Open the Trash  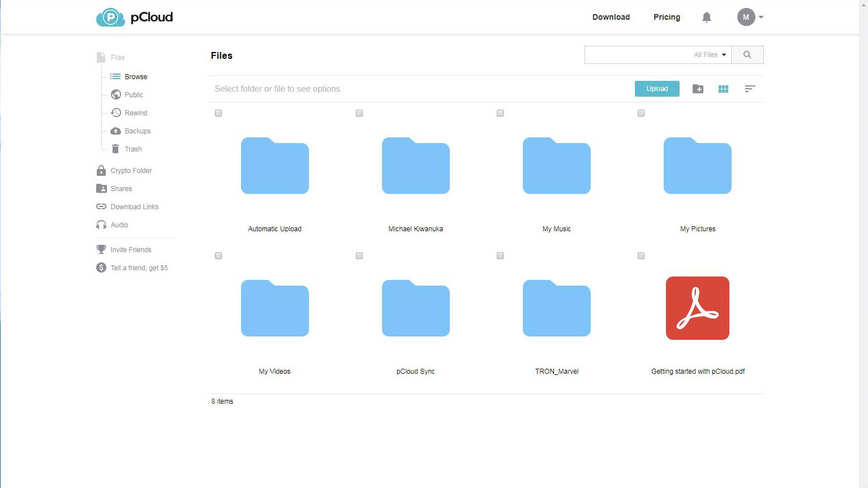134,149
